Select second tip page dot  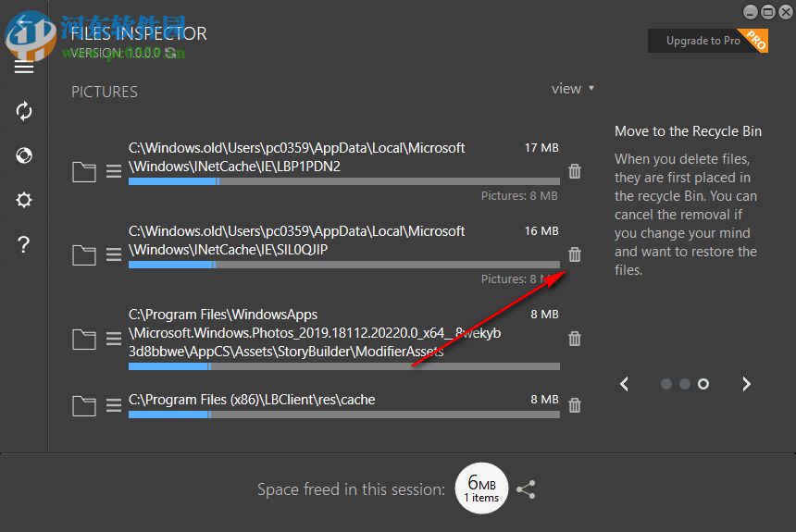685,384
